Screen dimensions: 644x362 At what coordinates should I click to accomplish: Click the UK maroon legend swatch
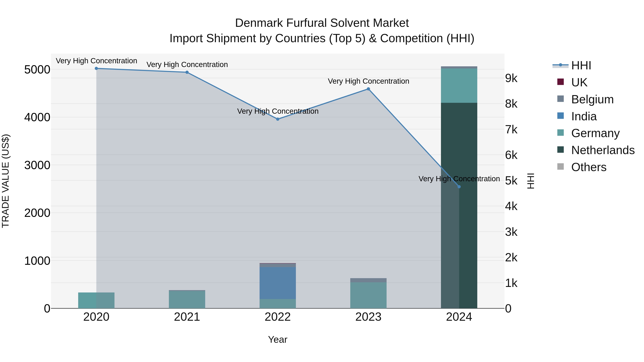pyautogui.click(x=560, y=82)
